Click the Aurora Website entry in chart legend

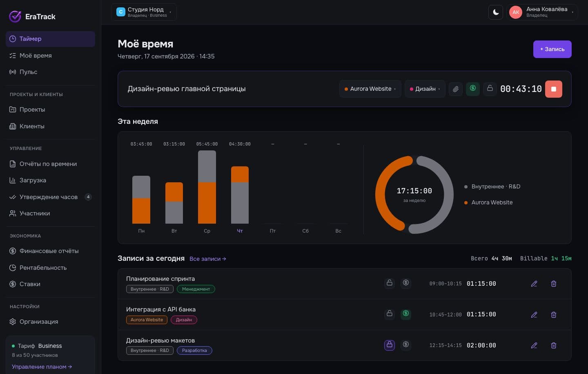click(x=488, y=202)
